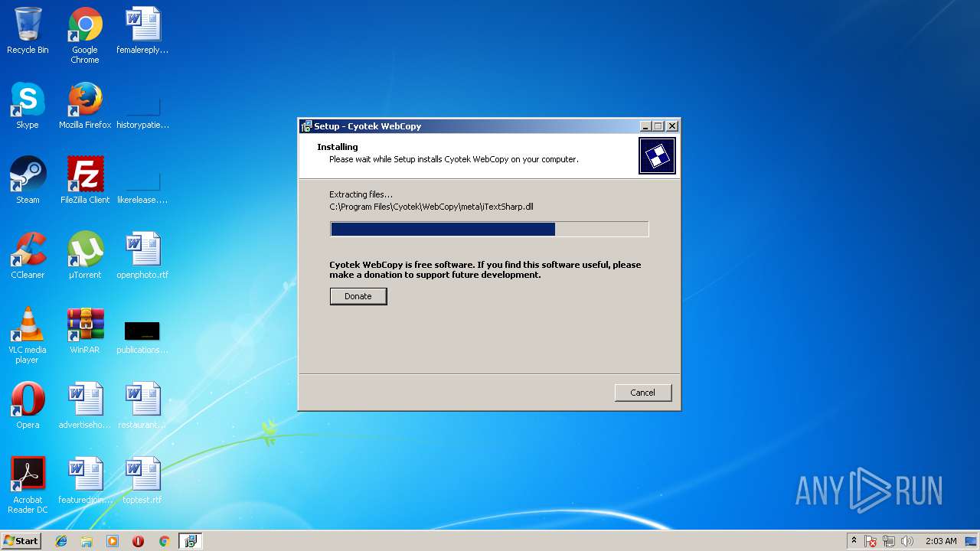980x551 pixels.
Task: Open the Start menu
Action: (x=21, y=541)
